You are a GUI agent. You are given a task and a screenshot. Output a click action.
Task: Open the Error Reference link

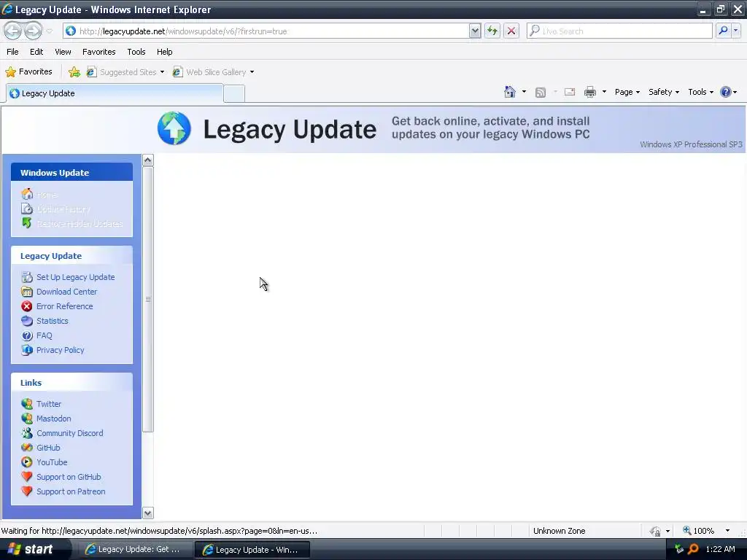pyautogui.click(x=65, y=306)
